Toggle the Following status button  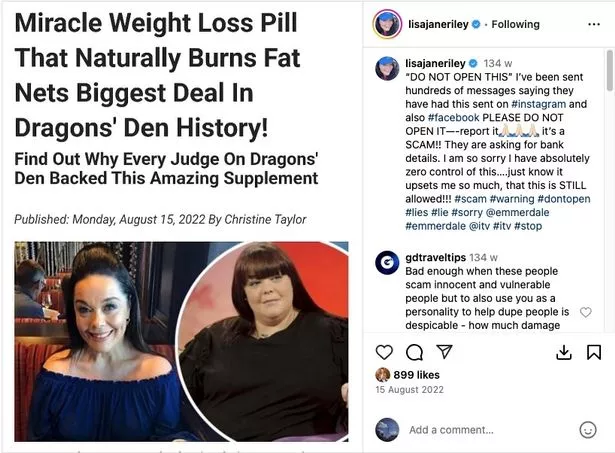tap(515, 24)
